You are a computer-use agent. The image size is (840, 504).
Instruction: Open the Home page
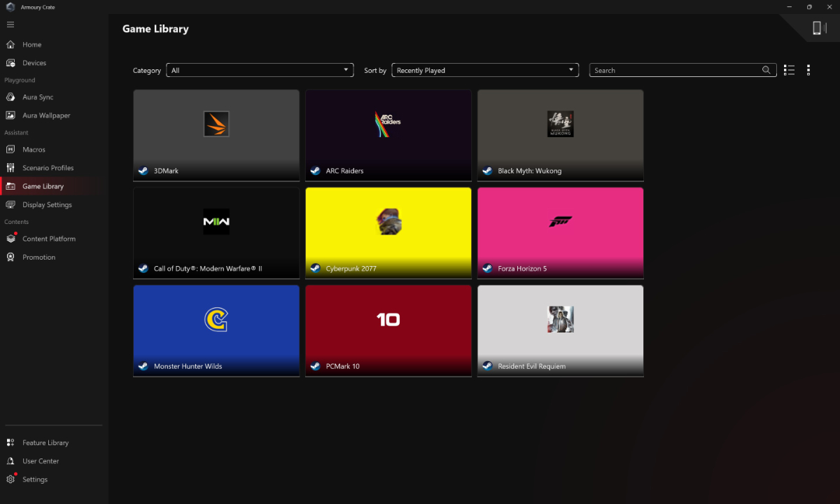pos(31,45)
